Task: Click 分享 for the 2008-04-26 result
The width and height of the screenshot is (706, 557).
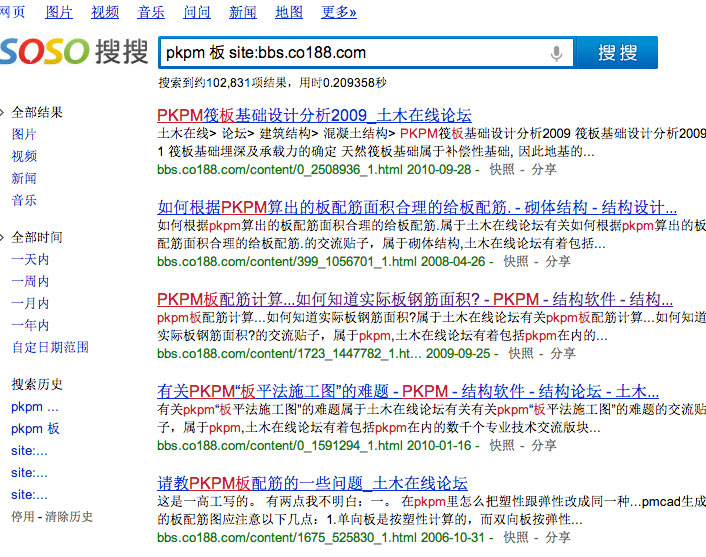Action: 558,262
